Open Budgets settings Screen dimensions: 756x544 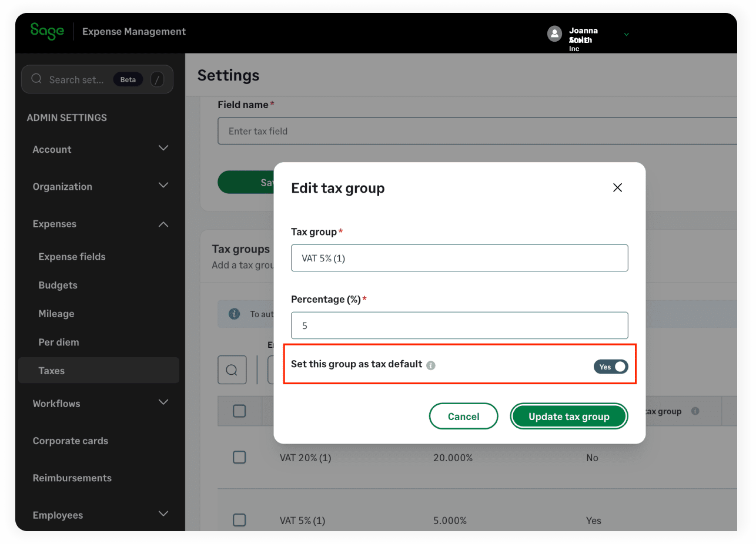[x=58, y=285]
